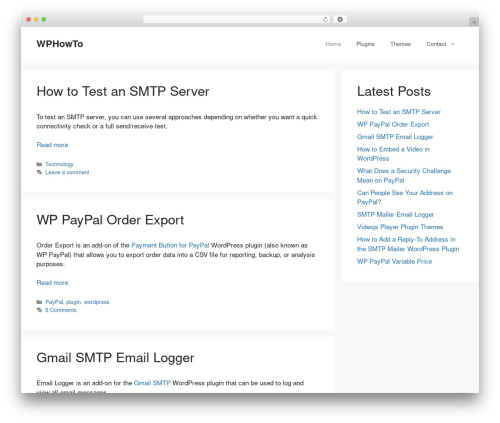Expand the Contact menu chevron
This screenshot has width=500, height=423.
point(453,44)
